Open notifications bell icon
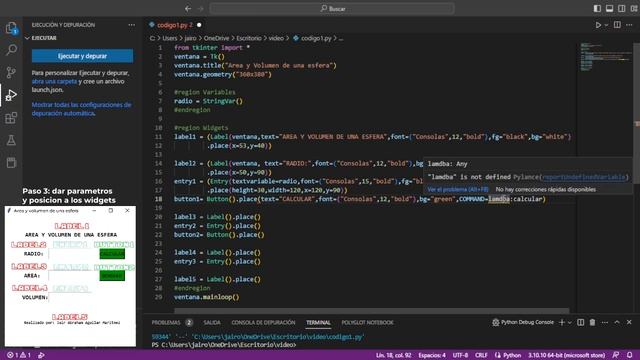 [629, 355]
